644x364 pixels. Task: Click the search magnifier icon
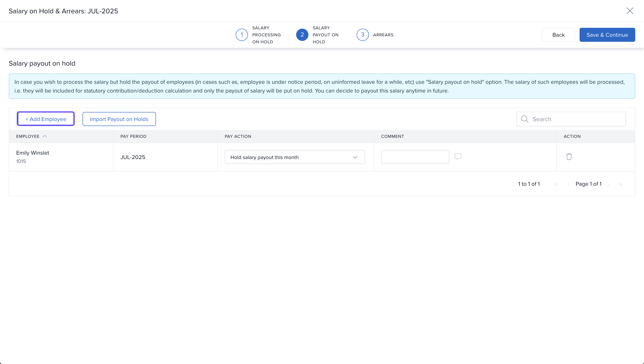525,119
